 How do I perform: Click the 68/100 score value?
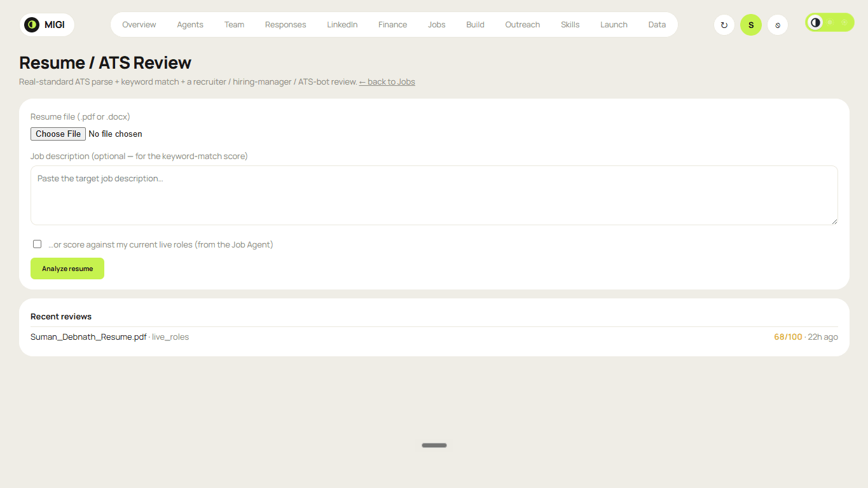[x=788, y=337]
